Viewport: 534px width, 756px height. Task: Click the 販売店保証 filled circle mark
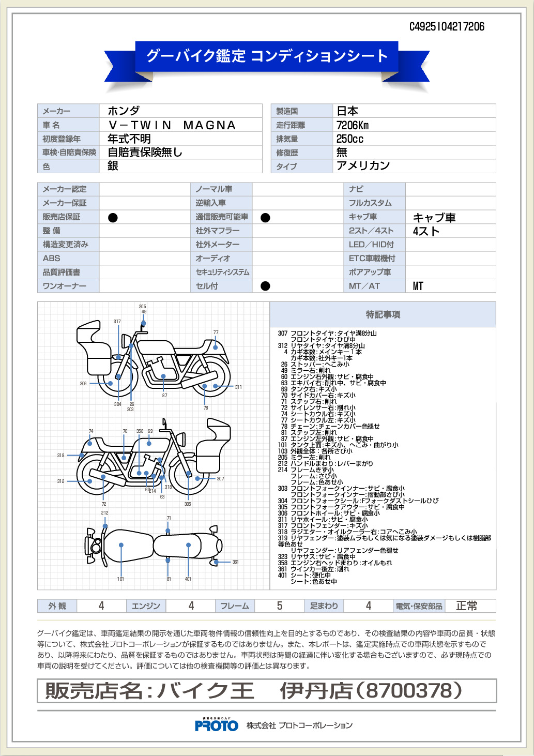[113, 218]
